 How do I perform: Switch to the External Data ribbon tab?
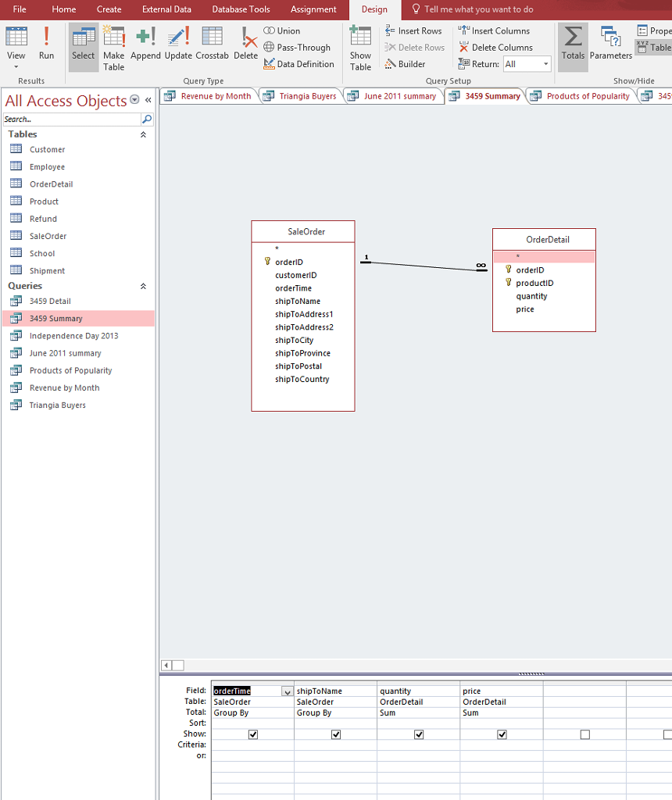[166, 9]
